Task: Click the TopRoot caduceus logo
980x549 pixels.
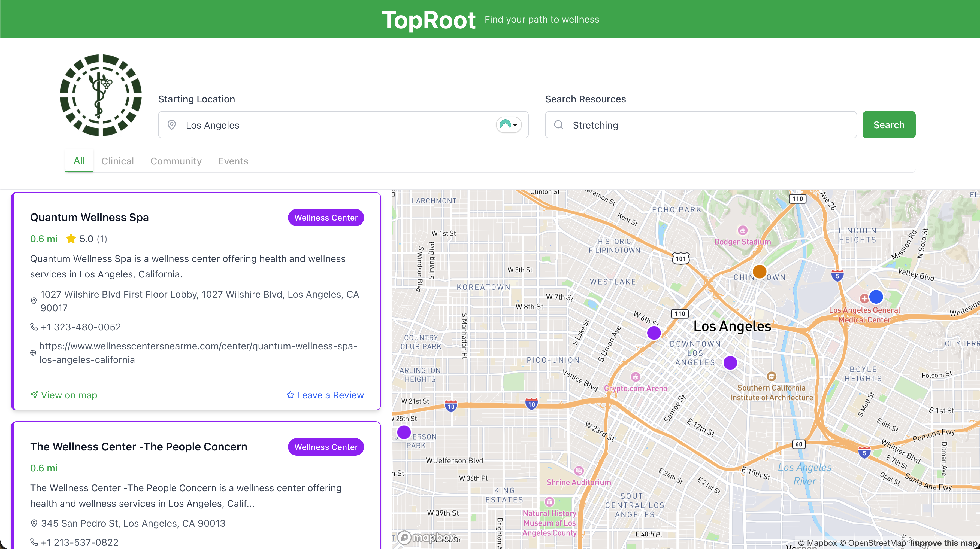Action: point(101,95)
